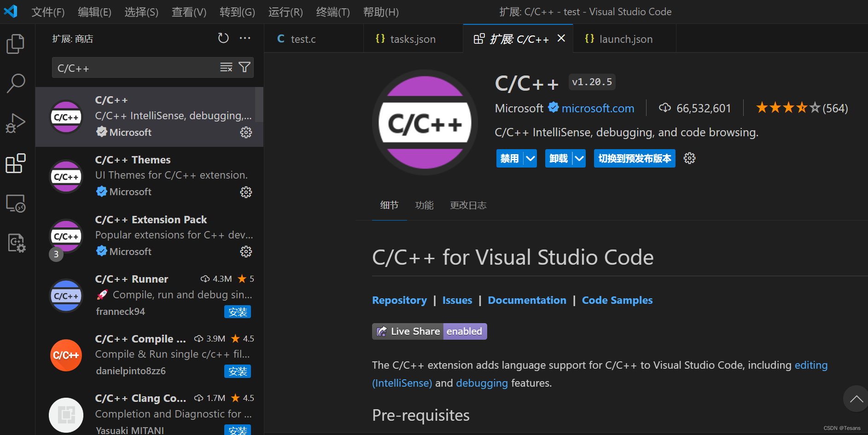Expand the disable (禁用) dropdown arrow
The image size is (868, 435).
point(530,158)
